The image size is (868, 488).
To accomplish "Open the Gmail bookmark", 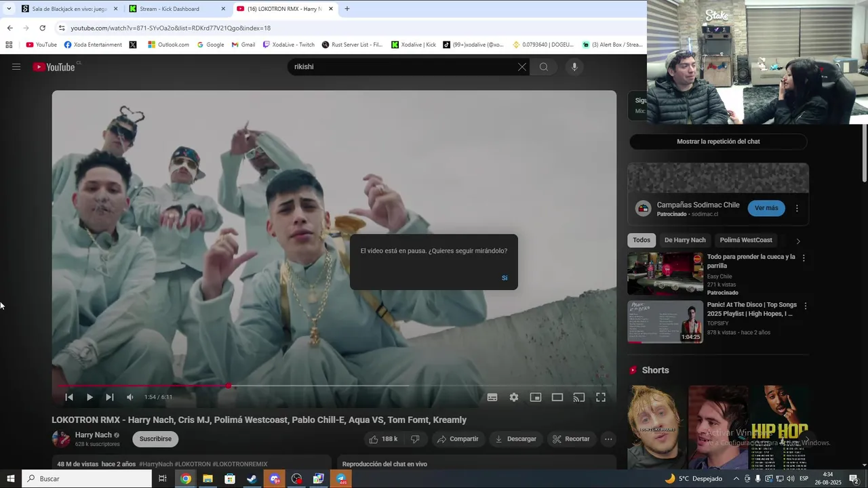I will coord(243,45).
